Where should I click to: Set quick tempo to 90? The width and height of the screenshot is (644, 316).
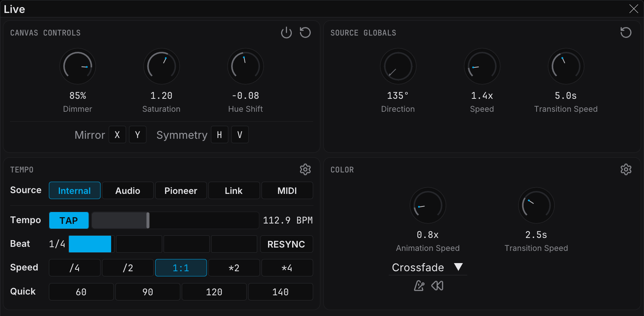[x=148, y=292]
